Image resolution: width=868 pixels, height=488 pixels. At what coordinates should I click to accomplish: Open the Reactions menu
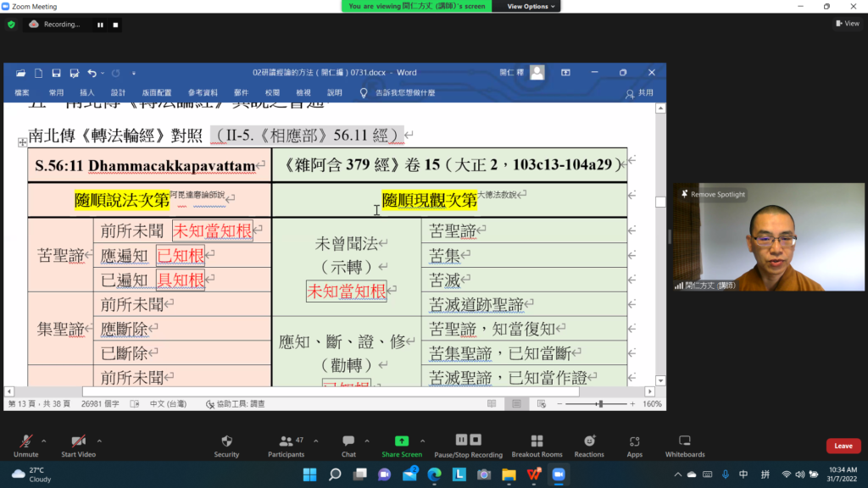pos(589,441)
